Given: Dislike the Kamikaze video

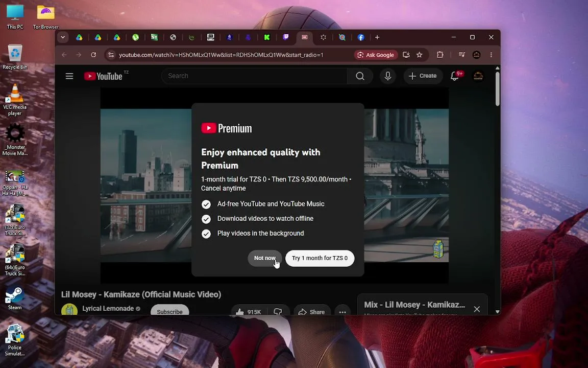Looking at the screenshot, I should pyautogui.click(x=278, y=312).
